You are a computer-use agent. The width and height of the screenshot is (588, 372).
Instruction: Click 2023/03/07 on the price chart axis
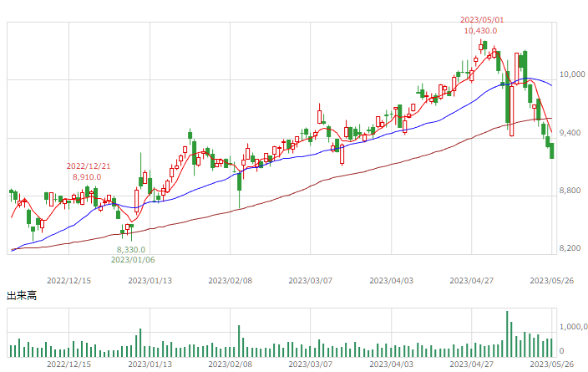point(311,281)
